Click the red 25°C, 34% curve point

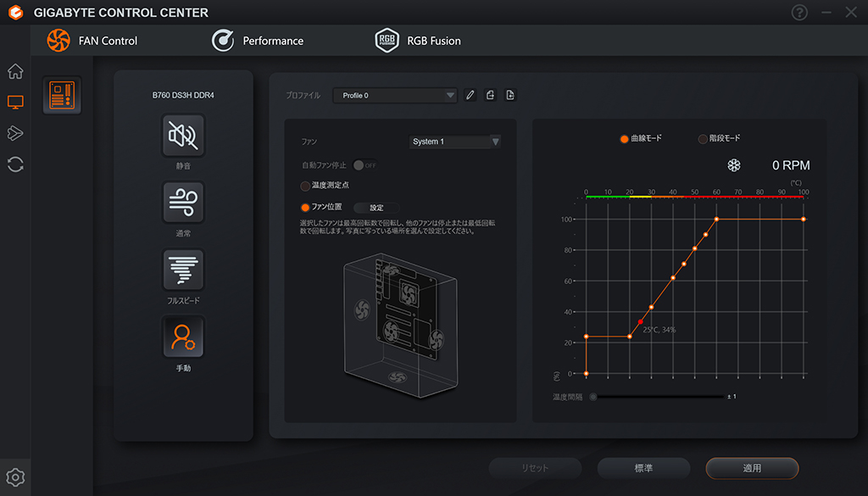[x=641, y=321]
